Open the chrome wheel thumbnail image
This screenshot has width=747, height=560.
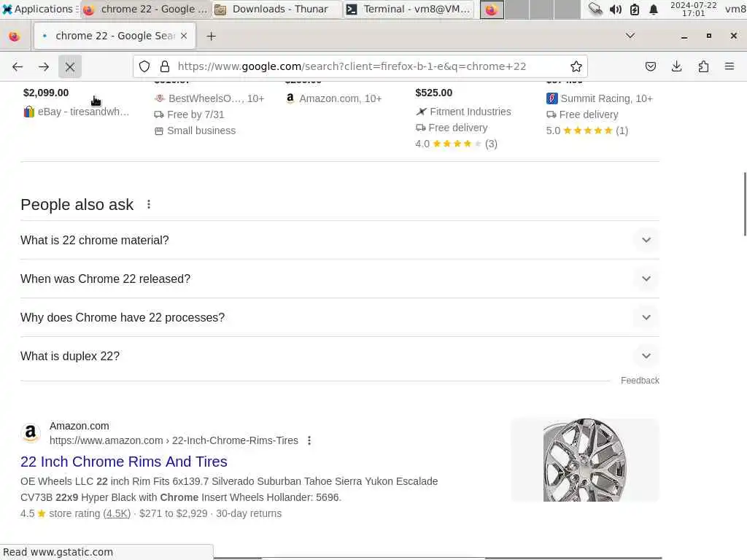[585, 459]
